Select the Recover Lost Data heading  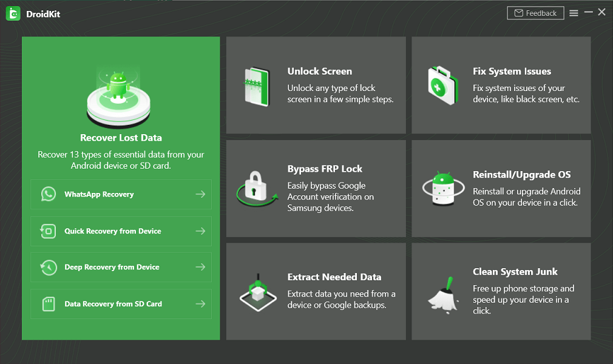pos(121,138)
